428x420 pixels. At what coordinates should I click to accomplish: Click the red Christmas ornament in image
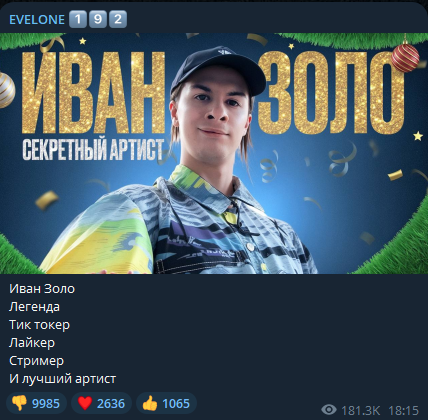(405, 57)
